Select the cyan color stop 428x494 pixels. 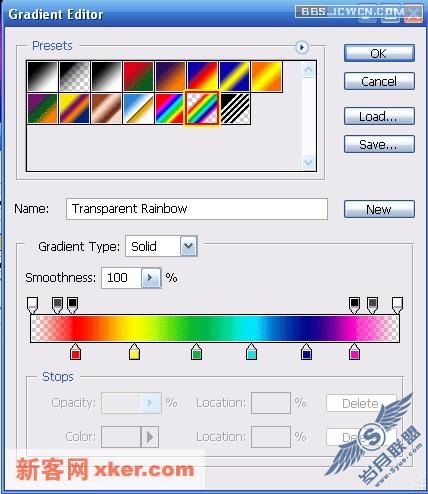[251, 352]
